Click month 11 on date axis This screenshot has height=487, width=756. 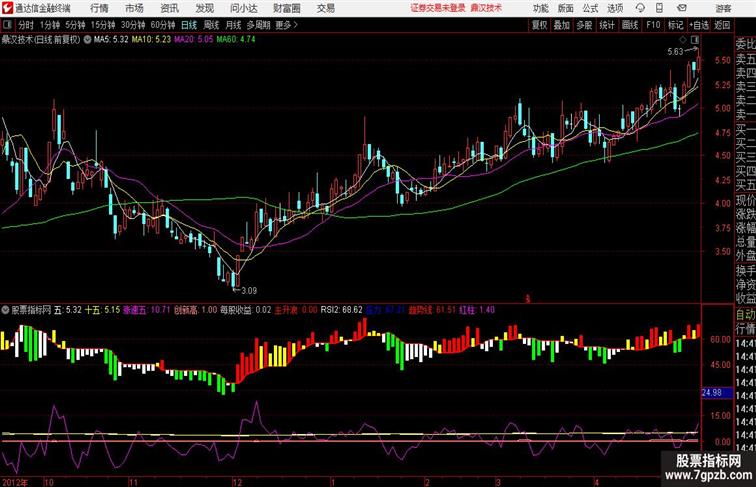133,482
